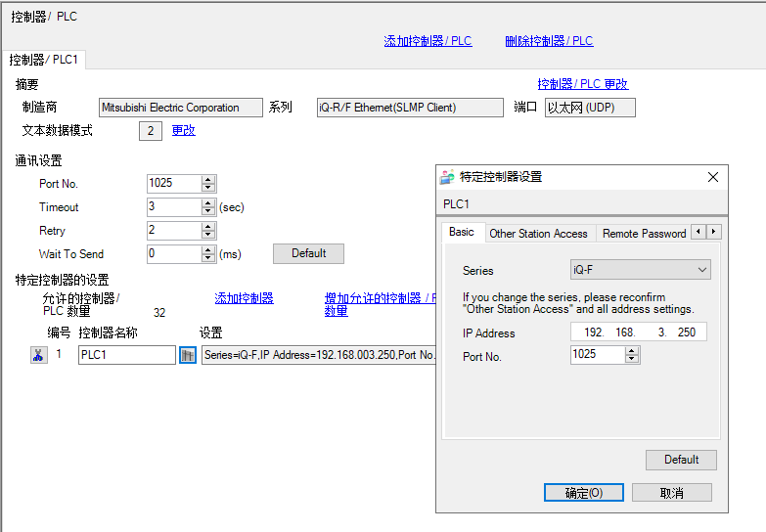Decrease the Retry value with down arrow
Image resolution: width=766 pixels, height=532 pixels.
click(208, 235)
